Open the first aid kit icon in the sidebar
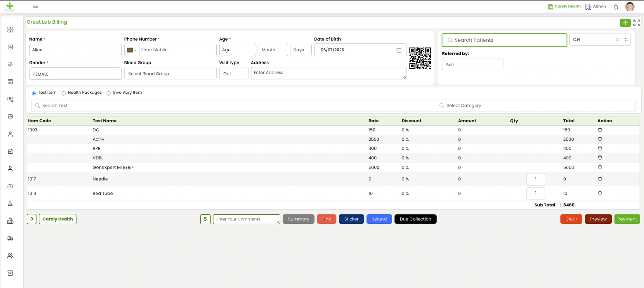The image size is (644, 288). click(x=10, y=186)
